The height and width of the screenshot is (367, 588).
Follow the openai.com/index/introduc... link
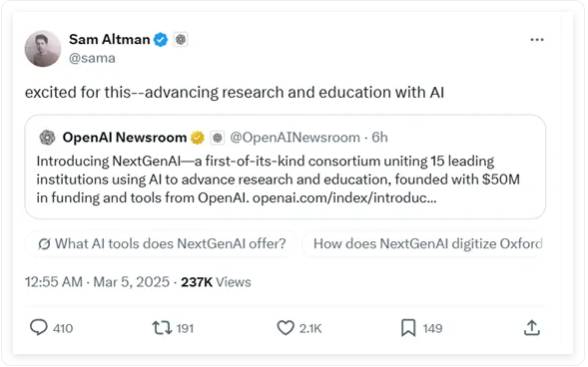[x=344, y=197]
